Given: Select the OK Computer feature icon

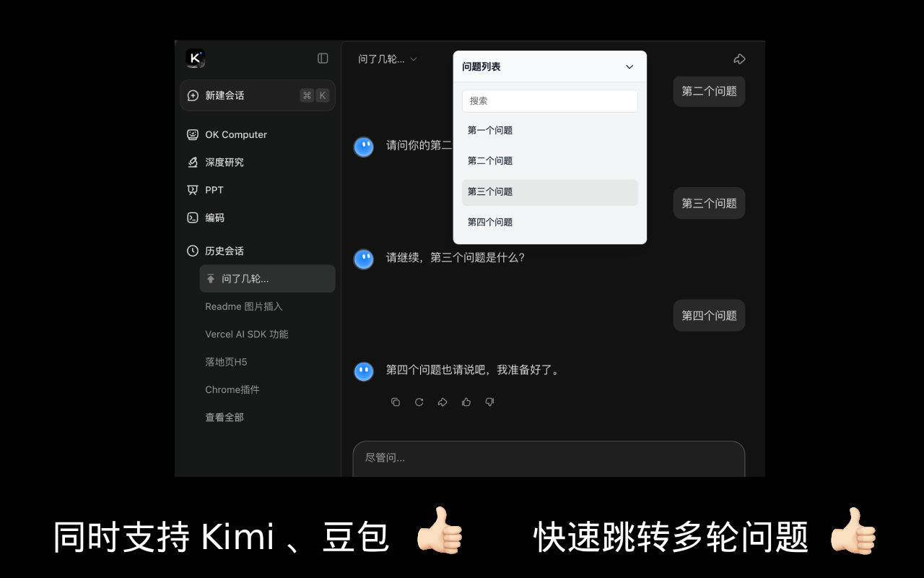Looking at the screenshot, I should [192, 134].
